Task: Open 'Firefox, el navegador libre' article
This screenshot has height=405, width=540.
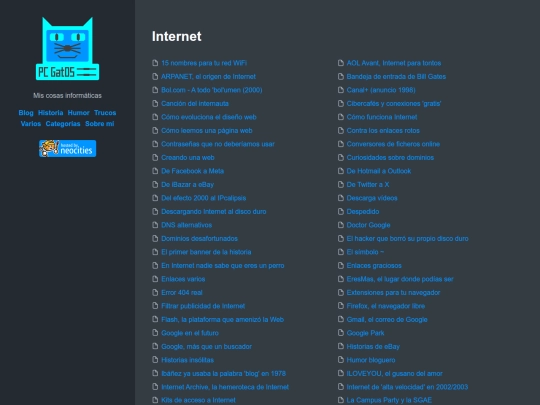Action: pyautogui.click(x=386, y=306)
